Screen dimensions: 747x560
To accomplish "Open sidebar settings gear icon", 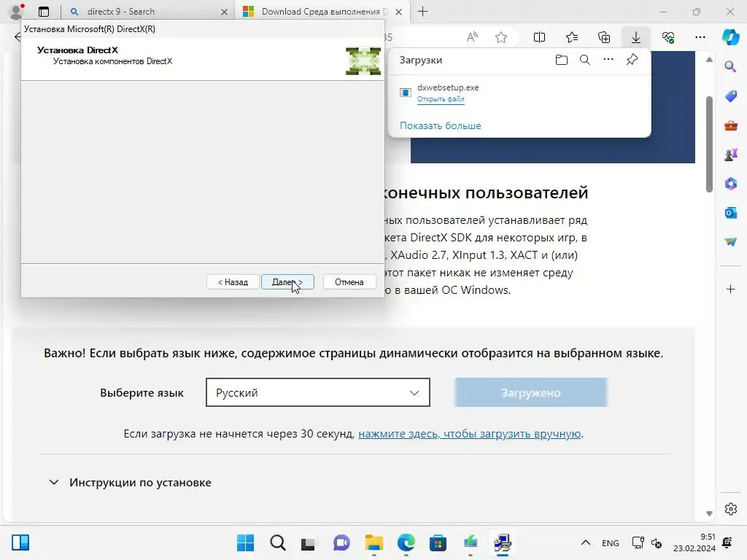I will coord(731,509).
